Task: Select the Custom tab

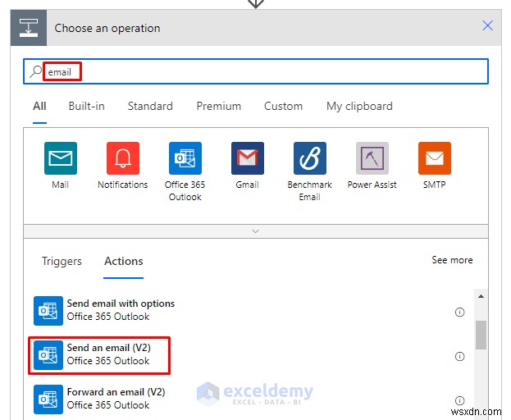Action: [283, 106]
